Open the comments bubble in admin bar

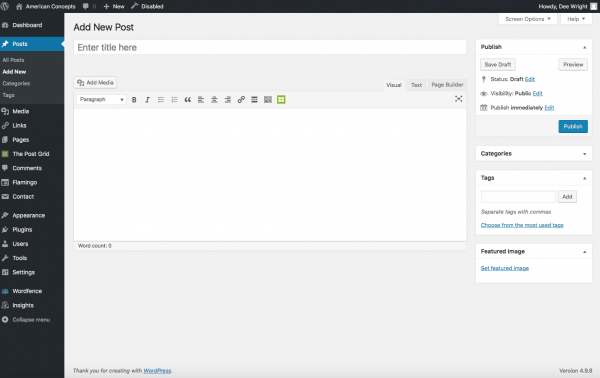pyautogui.click(x=89, y=7)
